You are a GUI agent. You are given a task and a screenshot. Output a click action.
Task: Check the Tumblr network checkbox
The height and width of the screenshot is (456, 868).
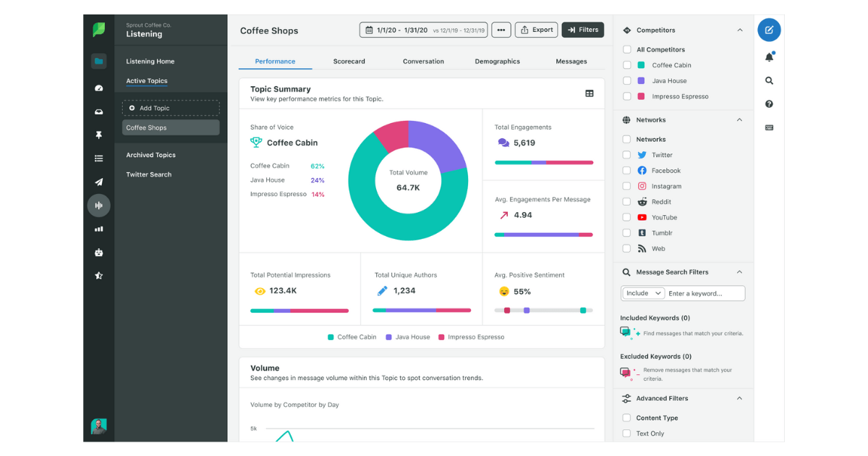click(x=626, y=233)
